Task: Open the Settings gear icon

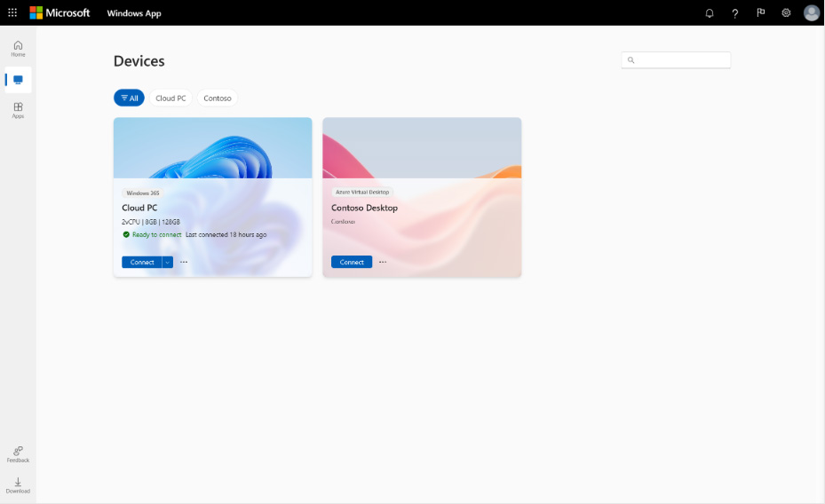Action: click(786, 13)
